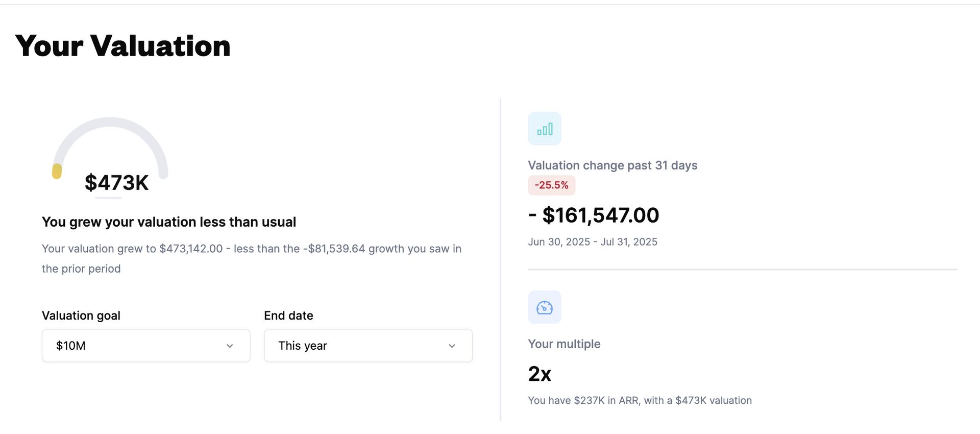The width and height of the screenshot is (980, 434).
Task: Click the $473K gauge value
Action: pos(116,183)
